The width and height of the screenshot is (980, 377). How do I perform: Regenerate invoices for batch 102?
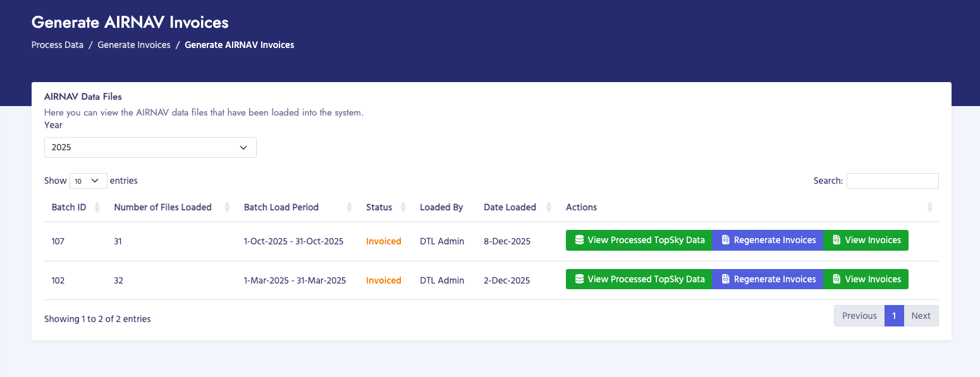click(x=767, y=279)
